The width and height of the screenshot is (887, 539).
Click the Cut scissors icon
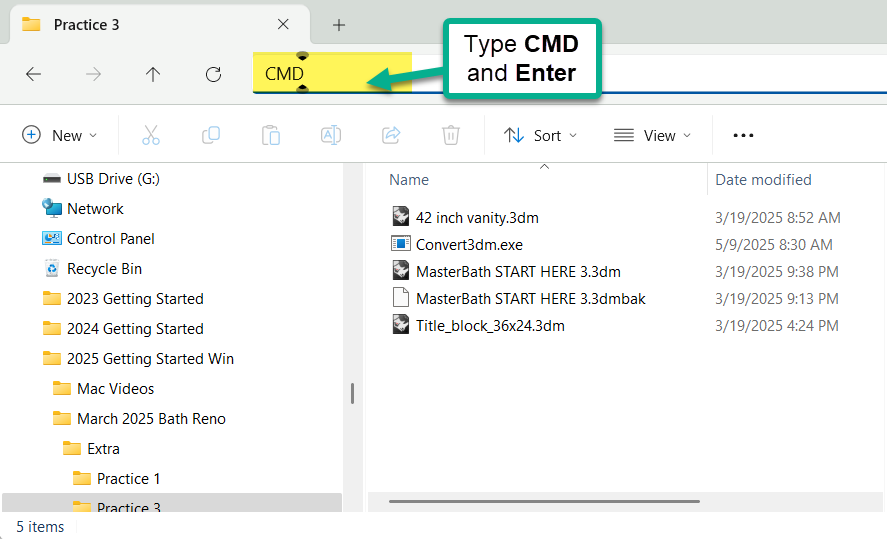[x=150, y=135]
